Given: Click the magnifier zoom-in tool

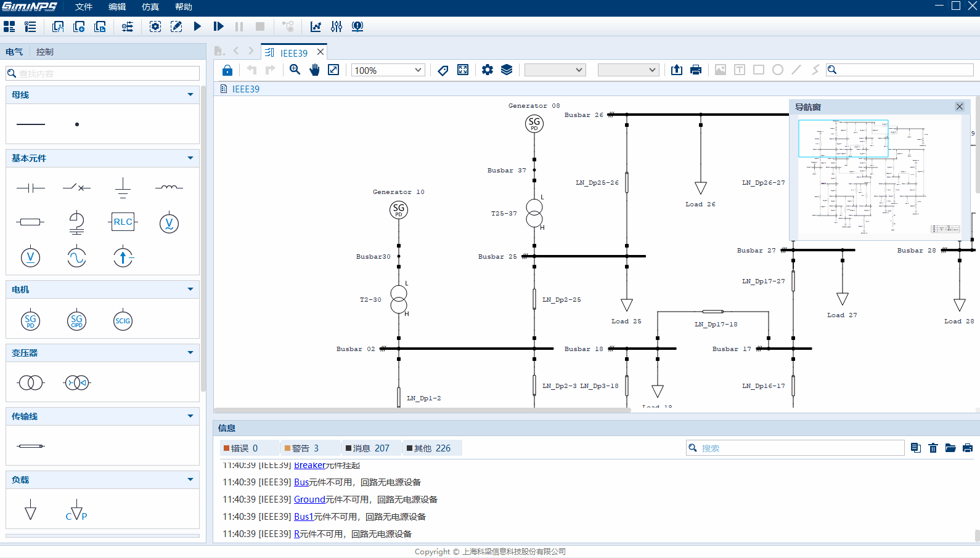Looking at the screenshot, I should coord(295,70).
